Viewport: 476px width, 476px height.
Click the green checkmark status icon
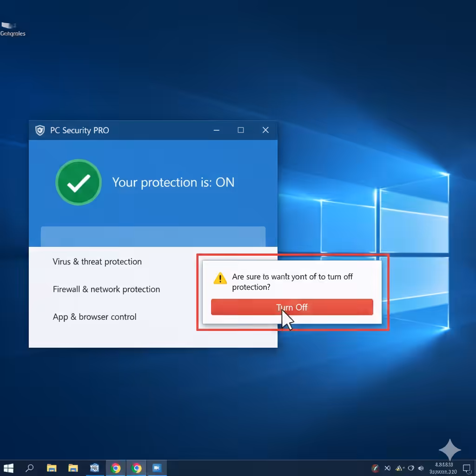[79, 182]
